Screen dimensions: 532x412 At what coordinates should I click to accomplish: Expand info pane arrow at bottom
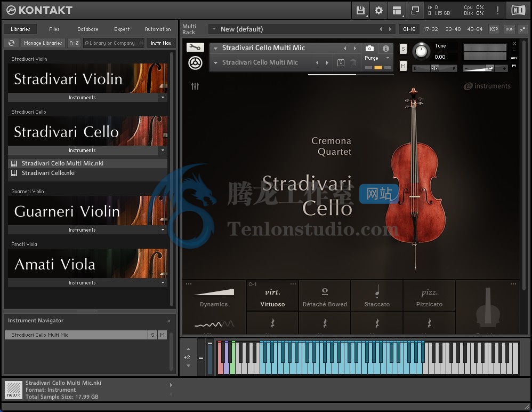coord(171,385)
